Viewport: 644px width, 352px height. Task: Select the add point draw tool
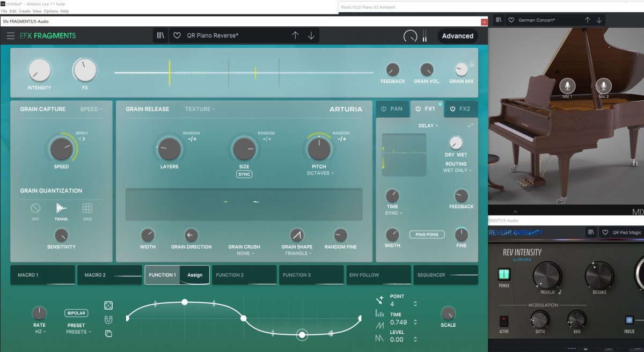tap(380, 299)
